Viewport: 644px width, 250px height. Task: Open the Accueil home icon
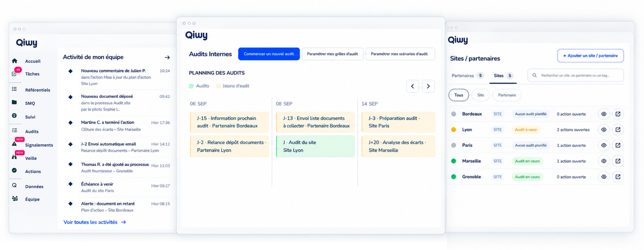15,61
